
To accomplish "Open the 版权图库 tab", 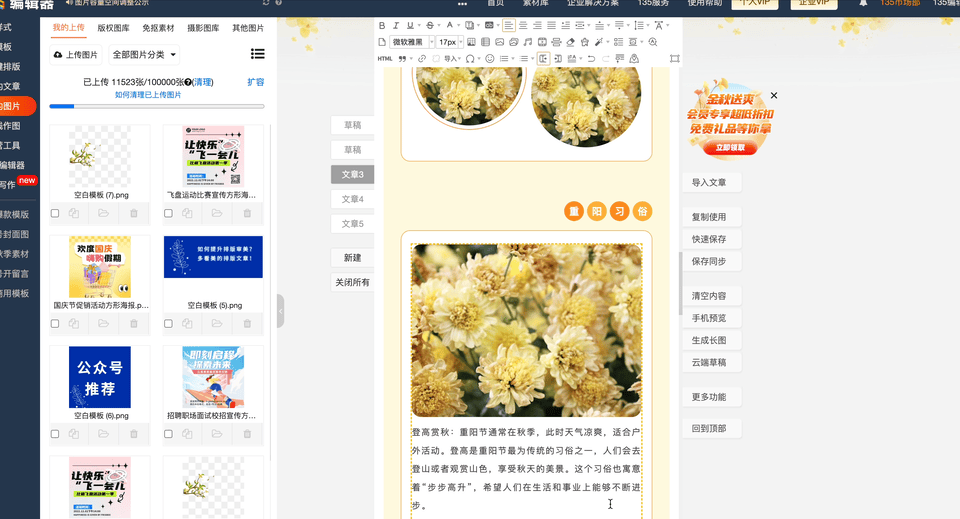I will click(113, 28).
